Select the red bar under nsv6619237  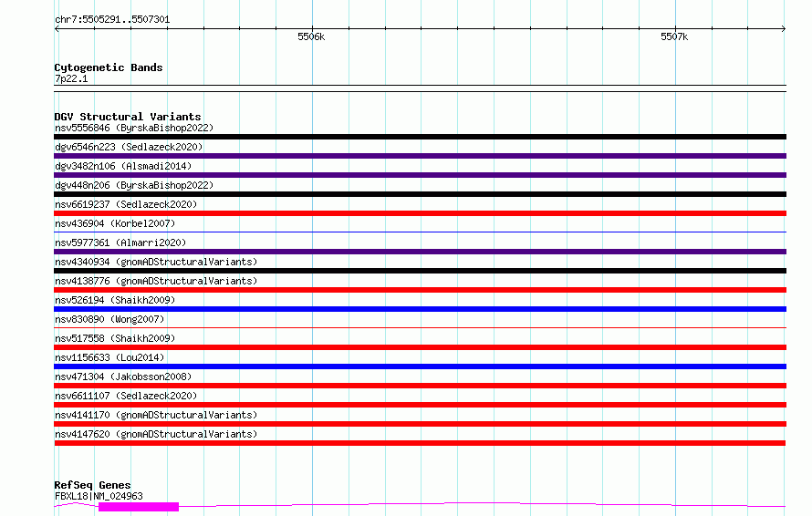click(x=420, y=213)
